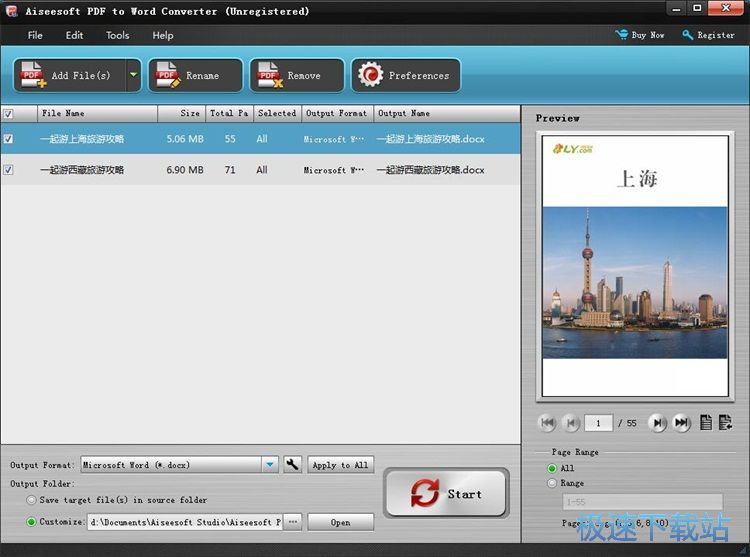Screen dimensions: 750x557
Task: Open the Tools menu
Action: [x=118, y=35]
